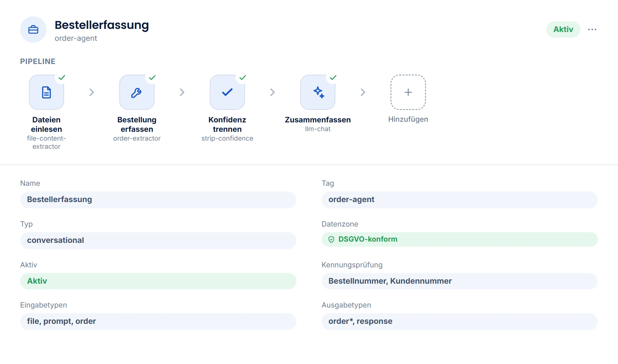The width and height of the screenshot is (618, 364).
Task: Select the Bestellung erfassen wrench icon
Action: 137,92
